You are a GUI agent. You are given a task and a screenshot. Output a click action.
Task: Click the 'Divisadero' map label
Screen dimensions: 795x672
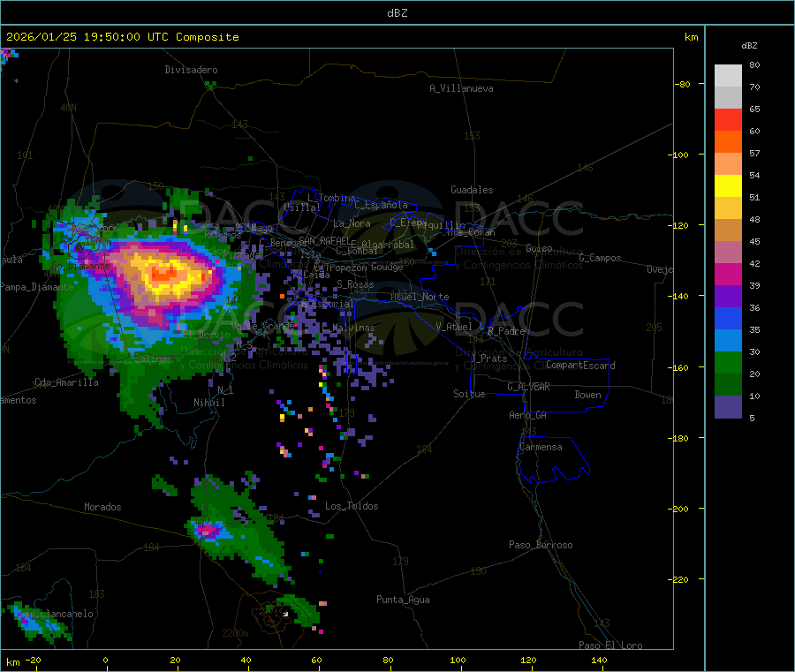pos(191,70)
